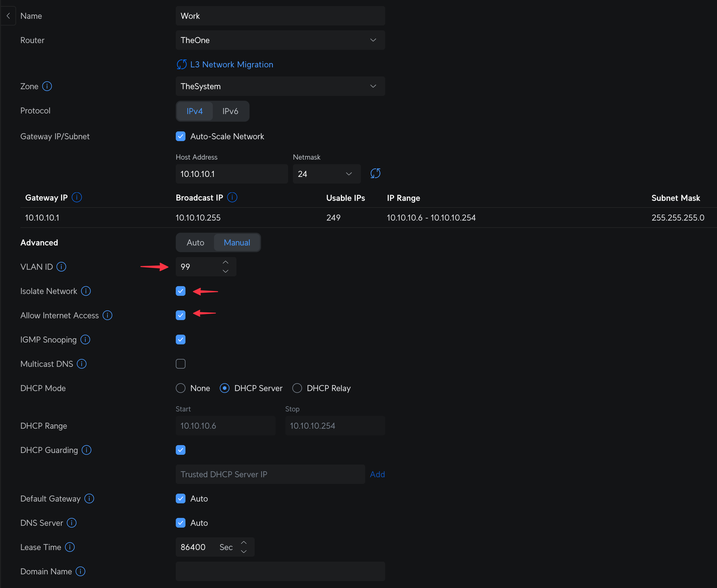Viewport: 717px width, 588px height.
Task: Click the Isolate Network info icon
Action: (x=86, y=291)
